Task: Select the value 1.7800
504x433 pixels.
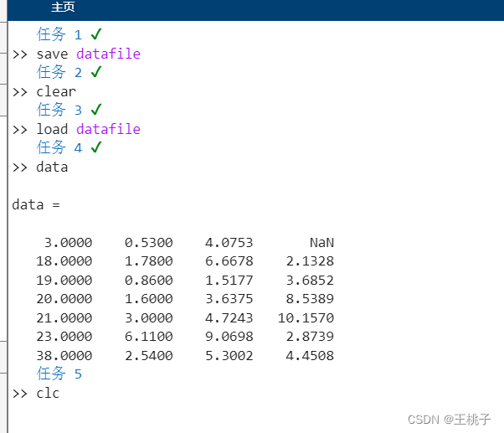Action: [x=149, y=261]
